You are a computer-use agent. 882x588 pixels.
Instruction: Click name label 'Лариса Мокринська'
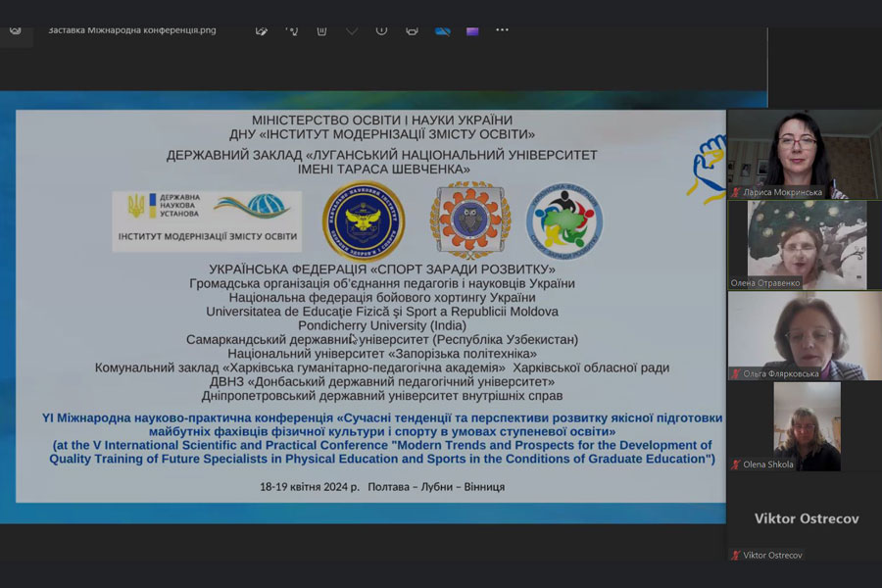click(x=782, y=192)
